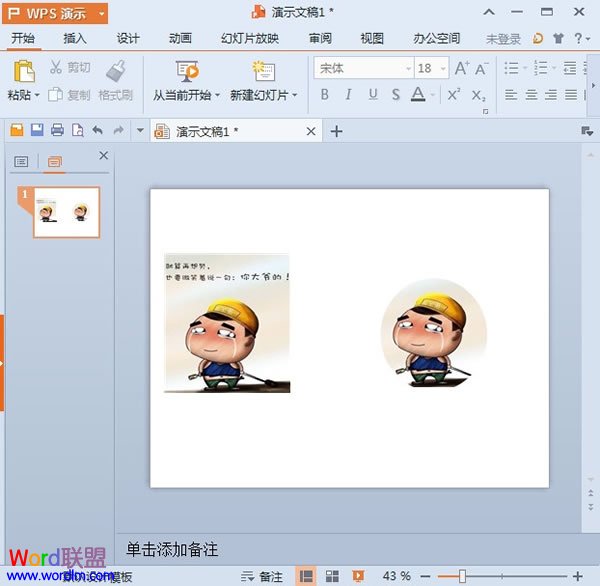
Task: Open the 视图 ribbon tab
Action: 372,38
